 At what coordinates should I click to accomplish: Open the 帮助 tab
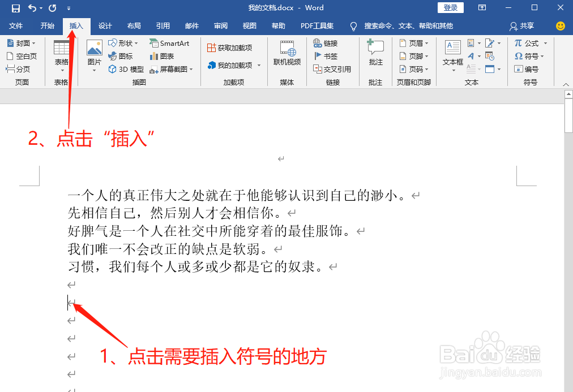coord(279,26)
